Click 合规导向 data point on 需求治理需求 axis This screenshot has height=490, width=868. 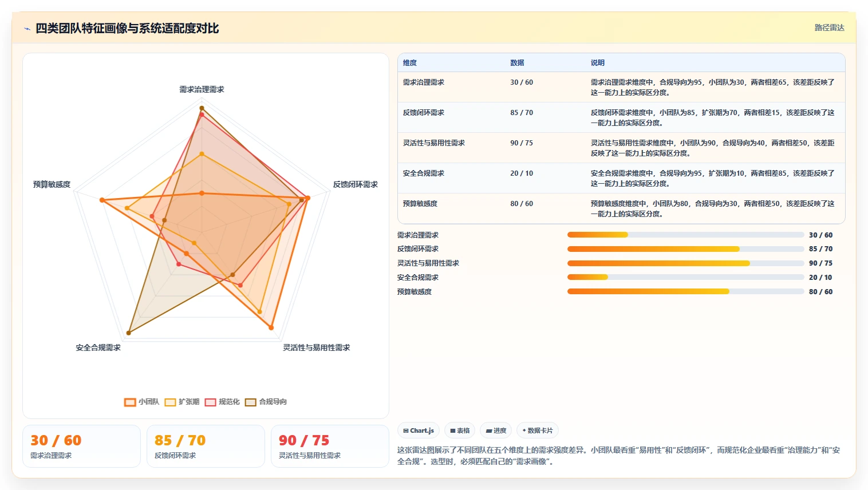(202, 108)
